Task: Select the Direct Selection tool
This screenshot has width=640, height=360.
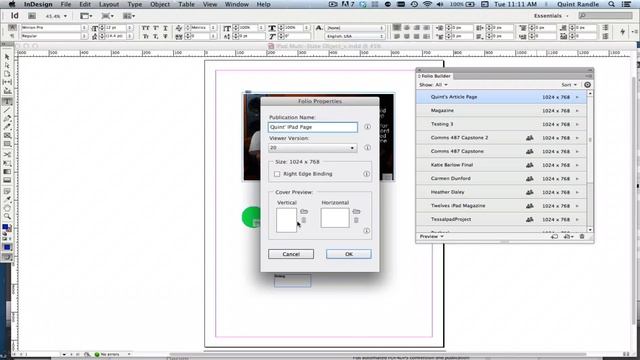Action: click(x=7, y=65)
